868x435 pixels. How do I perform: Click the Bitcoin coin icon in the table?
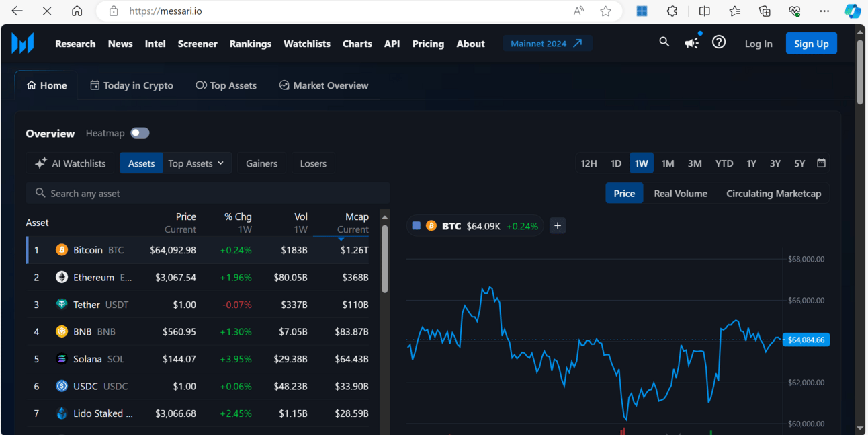pos(62,250)
